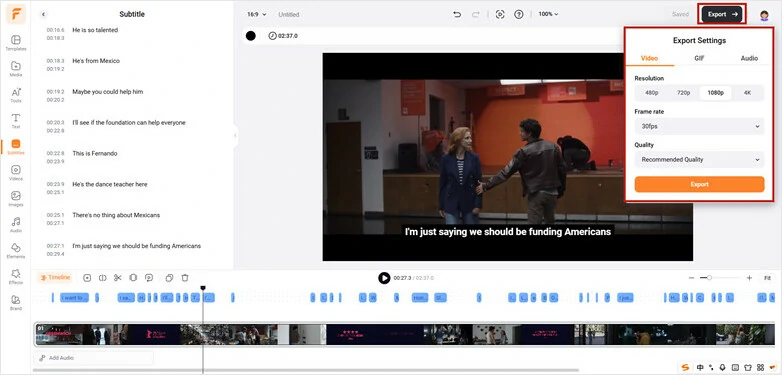Image resolution: width=782 pixels, height=375 pixels.
Task: Open the AI Tools sidebar panel
Action: [x=15, y=95]
